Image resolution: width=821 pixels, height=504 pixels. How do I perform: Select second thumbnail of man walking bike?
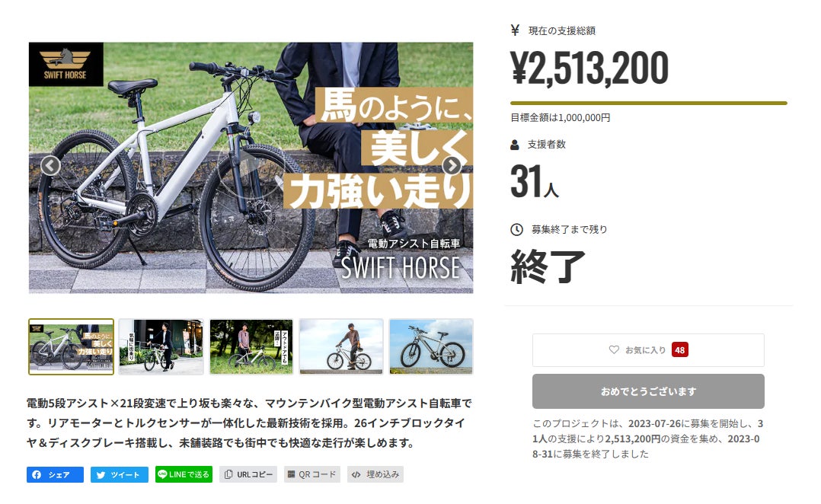click(x=161, y=346)
